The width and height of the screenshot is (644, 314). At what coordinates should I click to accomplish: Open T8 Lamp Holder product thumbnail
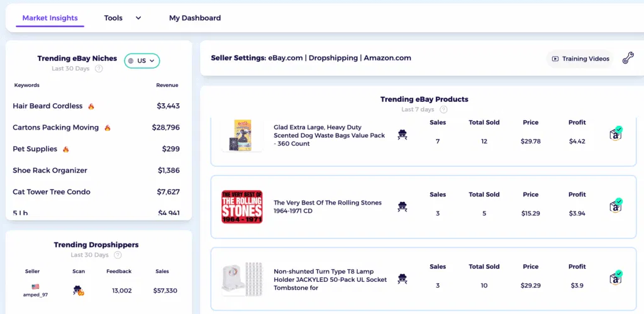[x=242, y=279]
